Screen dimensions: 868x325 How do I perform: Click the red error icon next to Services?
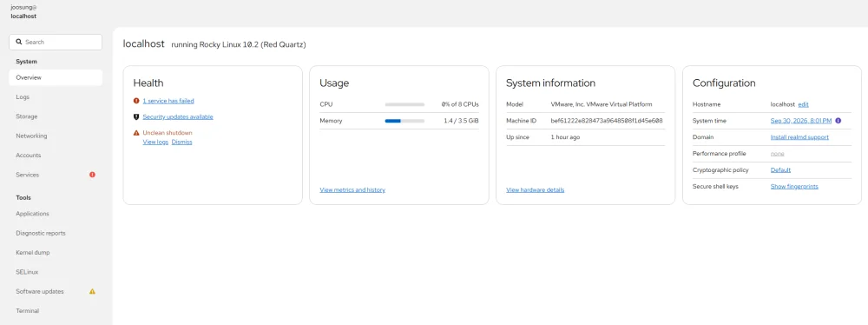[93, 175]
